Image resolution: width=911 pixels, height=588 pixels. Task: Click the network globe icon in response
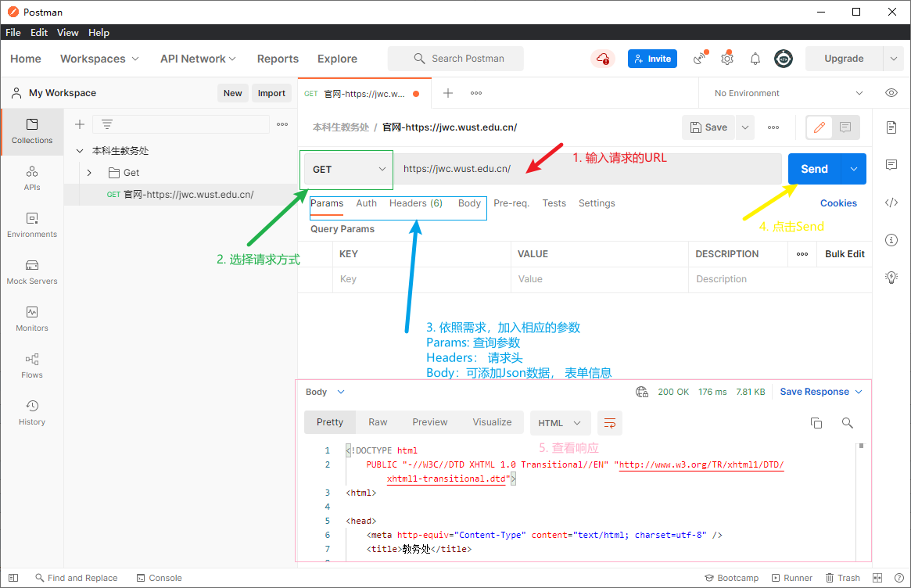pyautogui.click(x=642, y=392)
